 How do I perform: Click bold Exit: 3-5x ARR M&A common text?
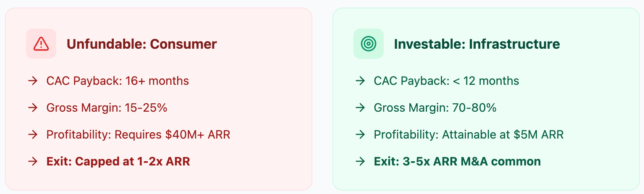click(457, 162)
